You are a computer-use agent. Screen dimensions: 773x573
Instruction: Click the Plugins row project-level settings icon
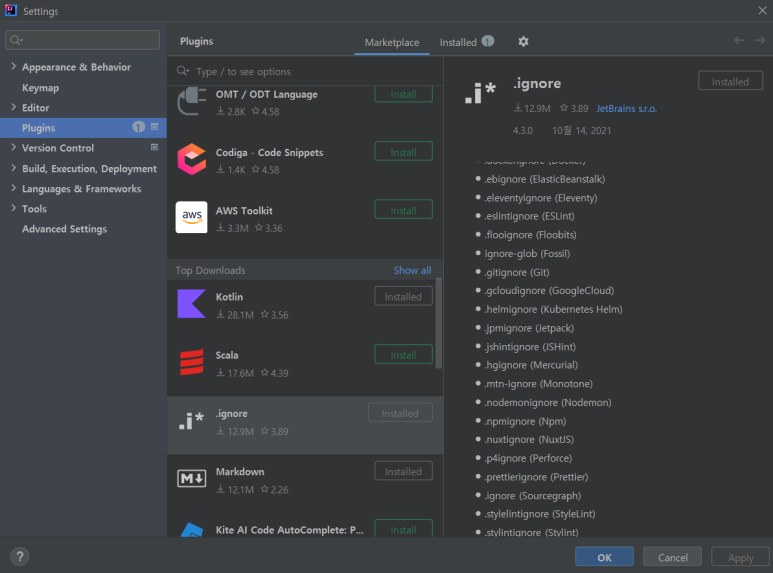[x=154, y=127]
